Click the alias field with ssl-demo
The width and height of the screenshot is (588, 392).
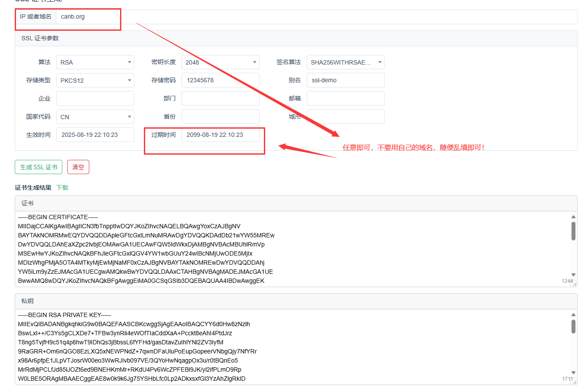point(345,81)
